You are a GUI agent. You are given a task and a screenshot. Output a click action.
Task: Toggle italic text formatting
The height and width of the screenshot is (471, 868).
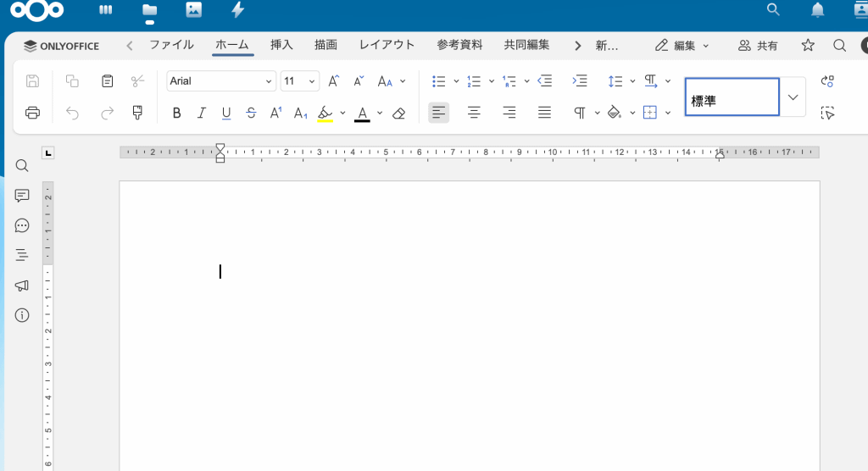tap(202, 113)
